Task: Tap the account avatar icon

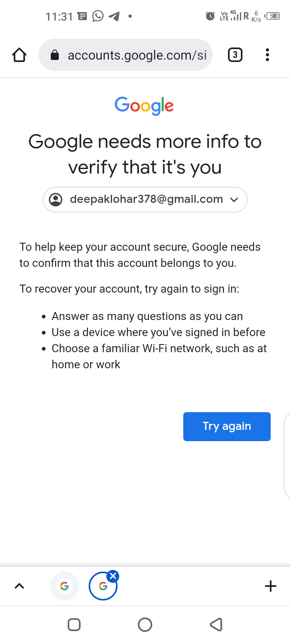Action: 56,199
